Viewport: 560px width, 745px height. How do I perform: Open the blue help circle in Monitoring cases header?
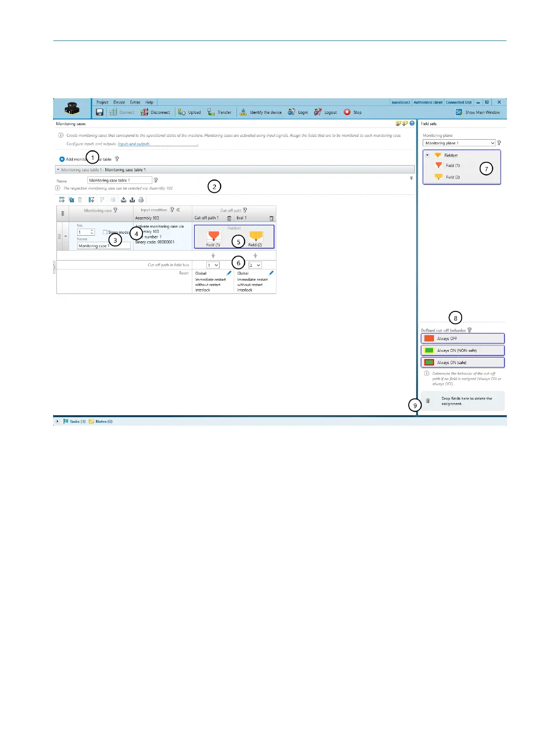point(412,123)
